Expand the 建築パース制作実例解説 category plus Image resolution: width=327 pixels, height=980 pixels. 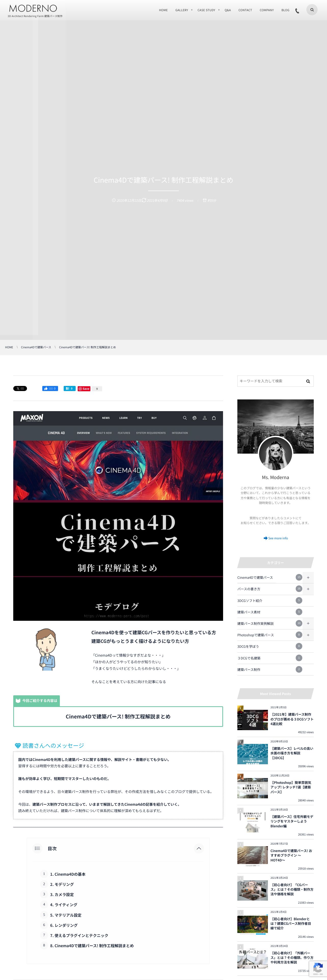(x=308, y=624)
